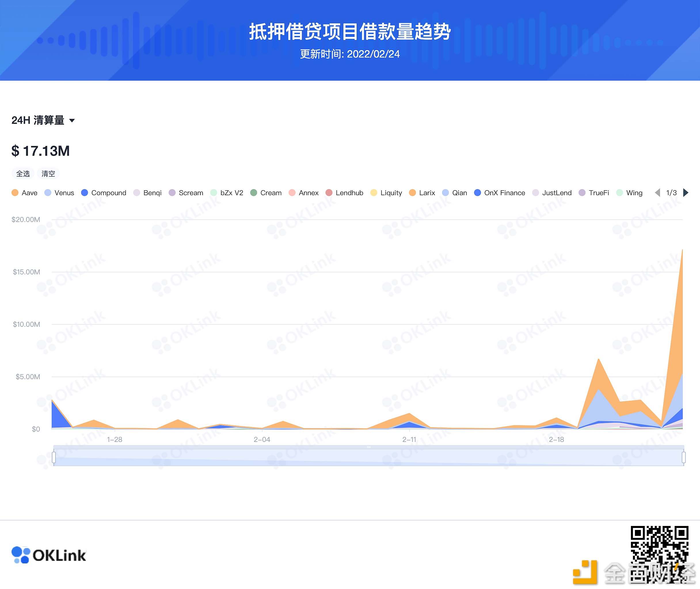Screen dimensions: 700x589
Task: Toggle the Venus series in legend
Action: [59, 193]
